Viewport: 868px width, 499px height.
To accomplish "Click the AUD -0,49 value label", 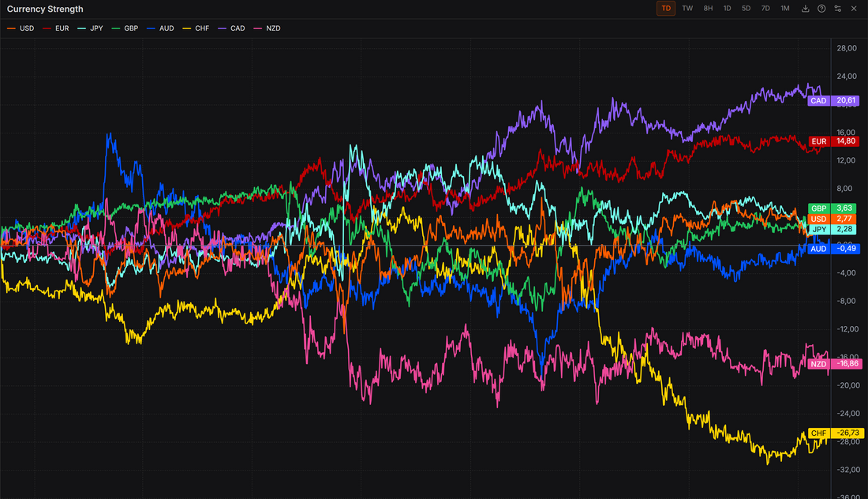I will click(x=834, y=249).
